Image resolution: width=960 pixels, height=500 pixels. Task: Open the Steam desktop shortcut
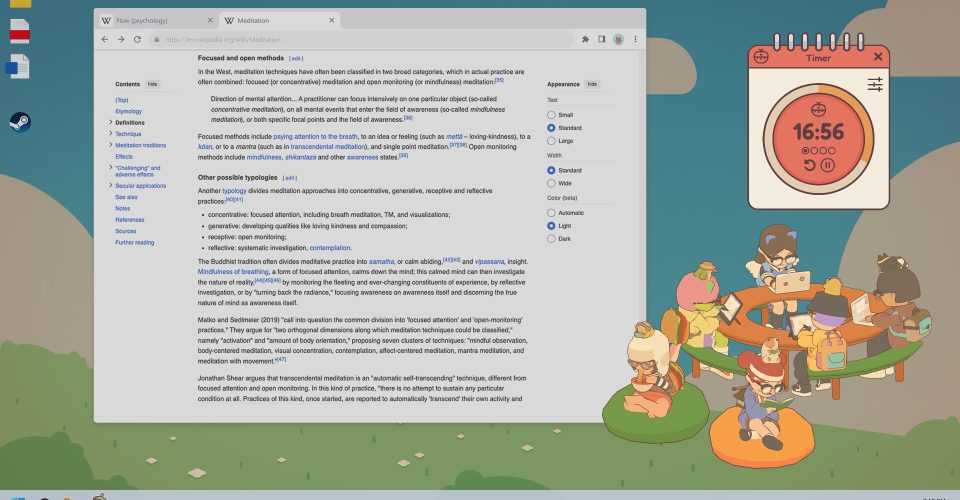(20, 122)
